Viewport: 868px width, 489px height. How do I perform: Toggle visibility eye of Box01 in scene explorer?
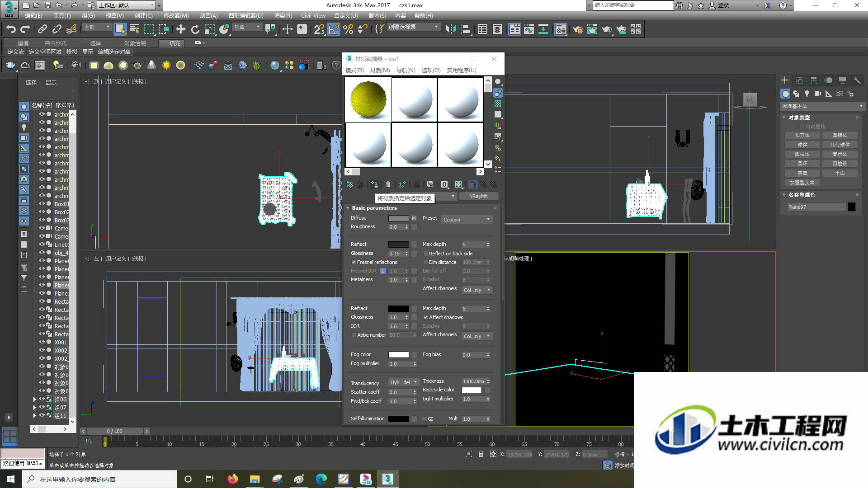[x=42, y=204]
